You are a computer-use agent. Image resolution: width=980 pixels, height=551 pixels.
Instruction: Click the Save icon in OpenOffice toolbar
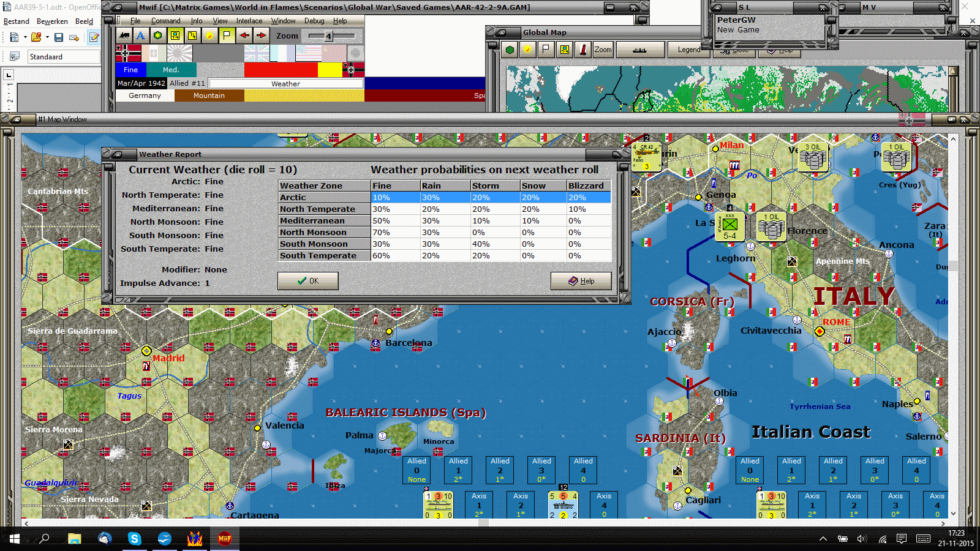tap(59, 37)
